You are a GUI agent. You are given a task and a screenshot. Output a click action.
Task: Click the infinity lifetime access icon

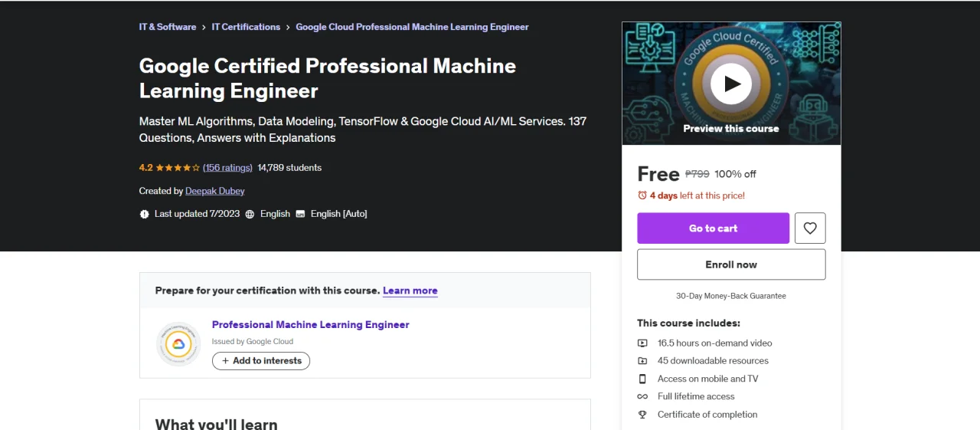point(642,396)
